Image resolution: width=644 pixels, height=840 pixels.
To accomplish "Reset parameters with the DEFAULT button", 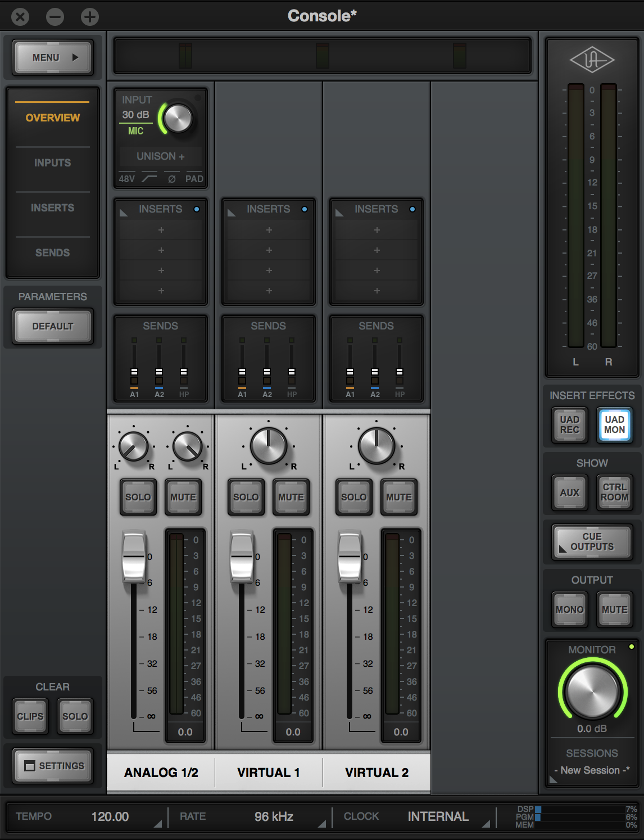I will [x=52, y=326].
